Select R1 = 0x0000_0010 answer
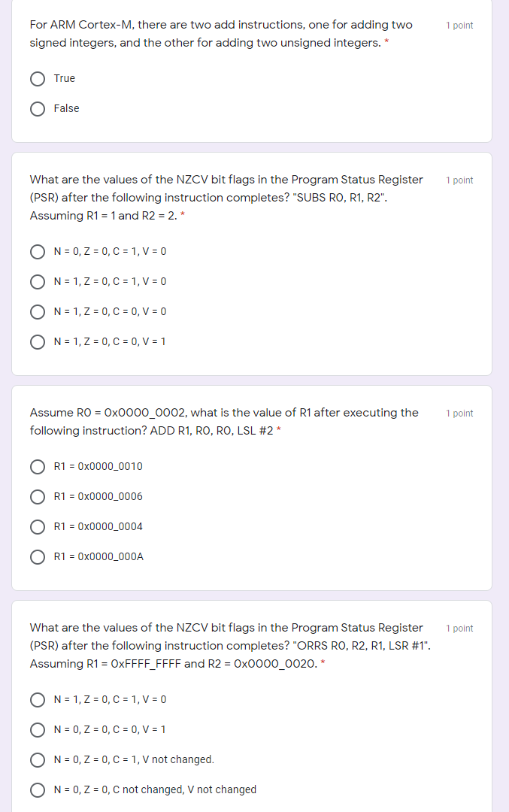Viewport: 509px width, 812px height. coord(38,467)
